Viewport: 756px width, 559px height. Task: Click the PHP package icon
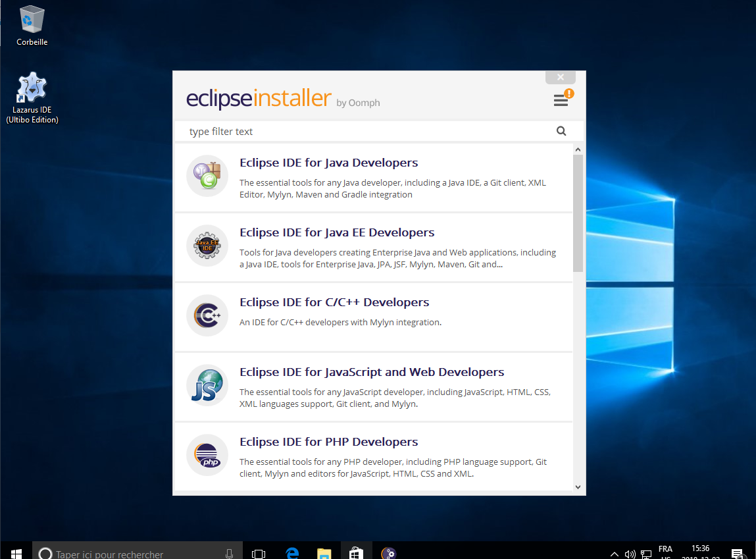207,455
